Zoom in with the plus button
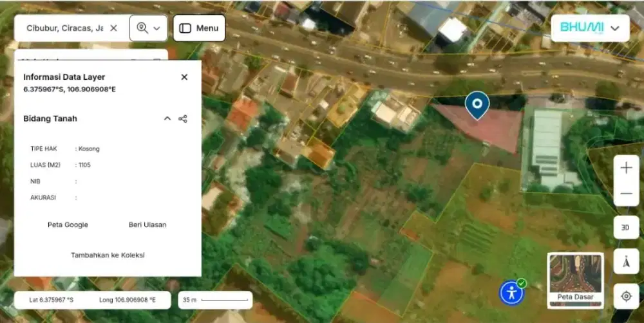 coord(625,168)
